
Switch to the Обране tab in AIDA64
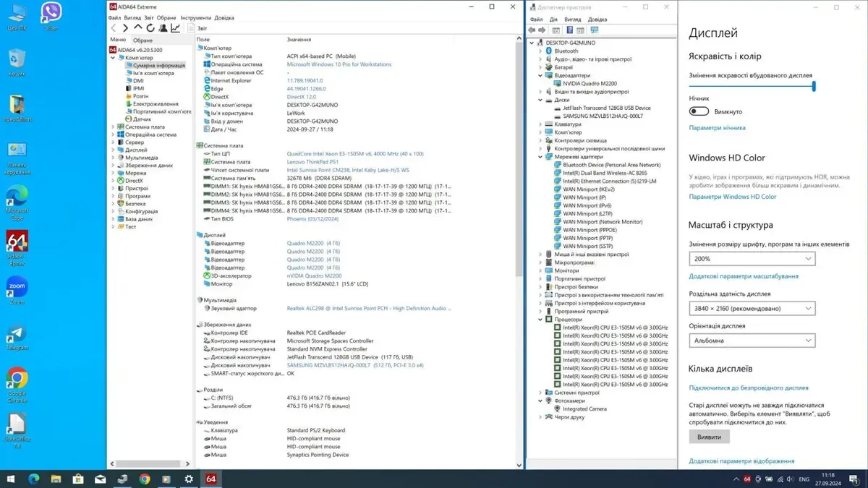tap(142, 40)
